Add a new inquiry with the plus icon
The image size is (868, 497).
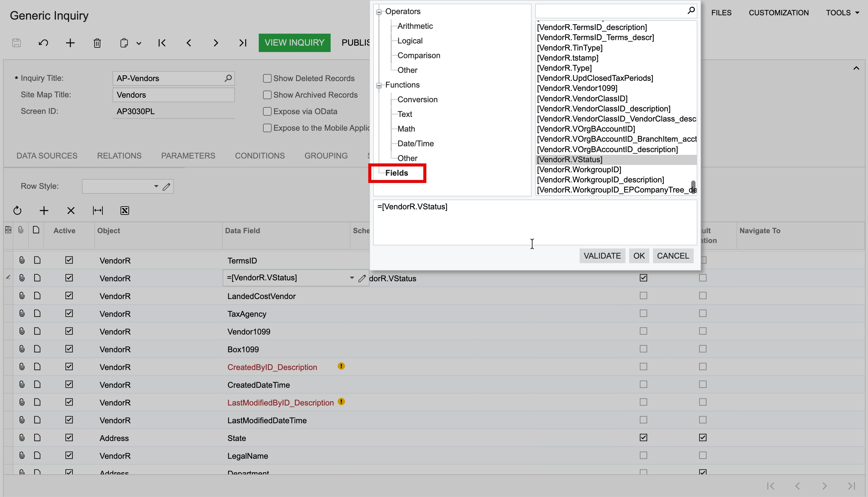point(70,43)
